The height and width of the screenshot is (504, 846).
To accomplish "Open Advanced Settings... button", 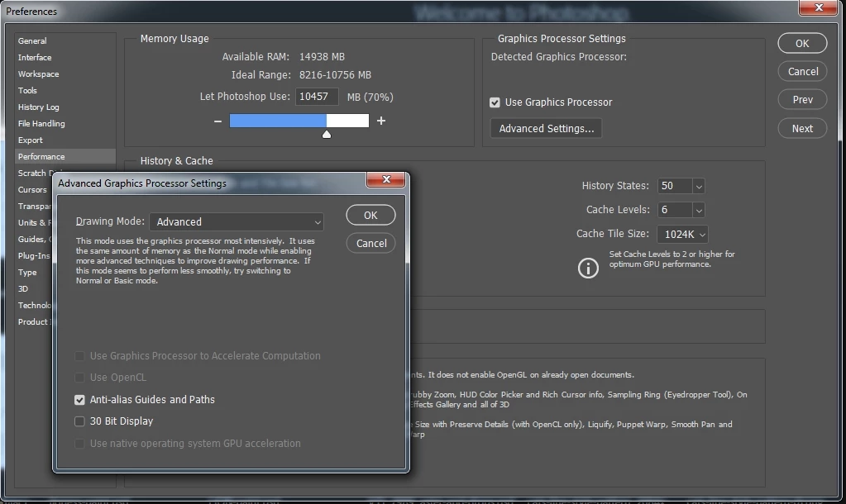I will pos(546,128).
